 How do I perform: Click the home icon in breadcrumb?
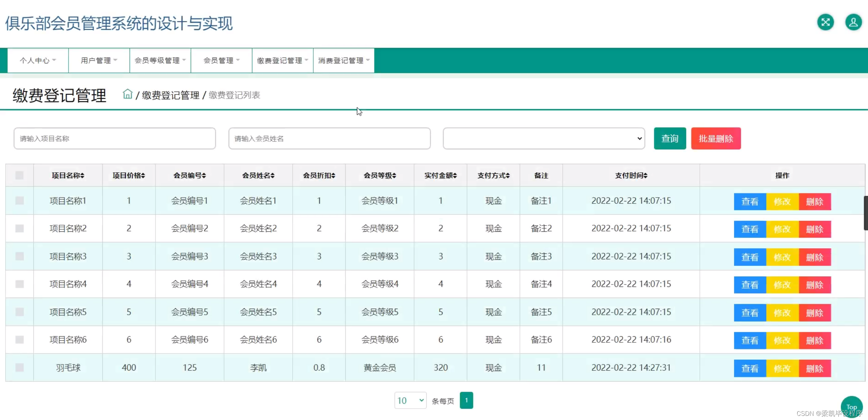pyautogui.click(x=128, y=94)
